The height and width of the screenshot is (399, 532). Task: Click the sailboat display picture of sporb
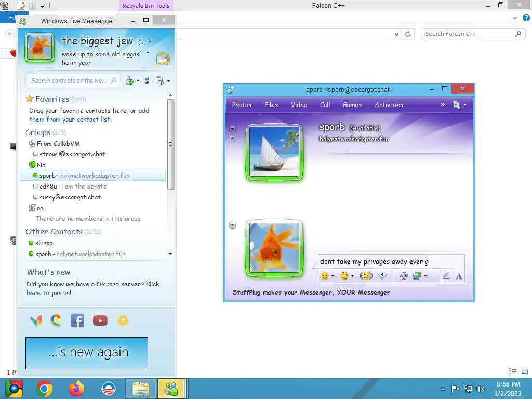click(x=274, y=152)
